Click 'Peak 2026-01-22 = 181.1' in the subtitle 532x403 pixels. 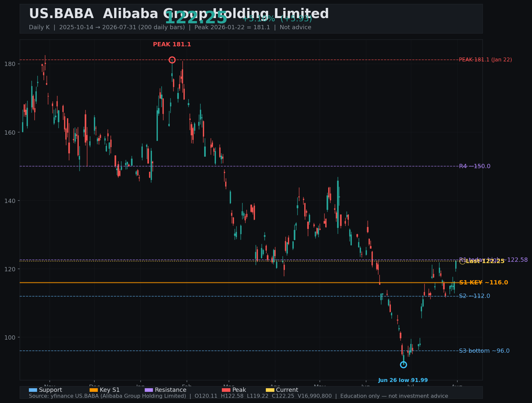[232, 27]
